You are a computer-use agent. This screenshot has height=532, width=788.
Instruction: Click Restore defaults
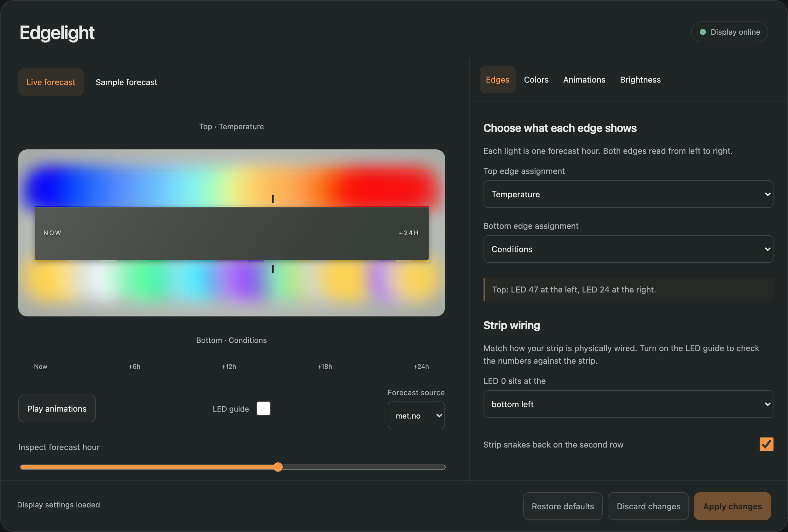(563, 506)
